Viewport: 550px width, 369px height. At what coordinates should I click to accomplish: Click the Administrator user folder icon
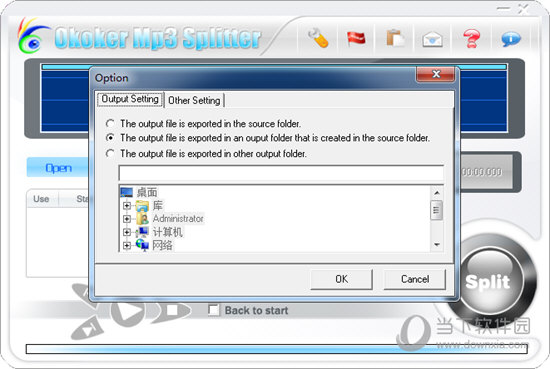point(142,219)
